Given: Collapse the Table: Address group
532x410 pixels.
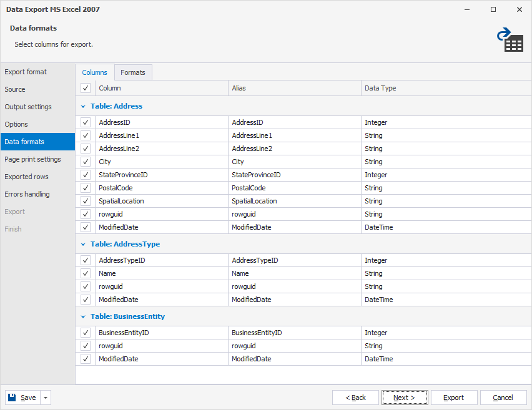Looking at the screenshot, I should coord(83,107).
